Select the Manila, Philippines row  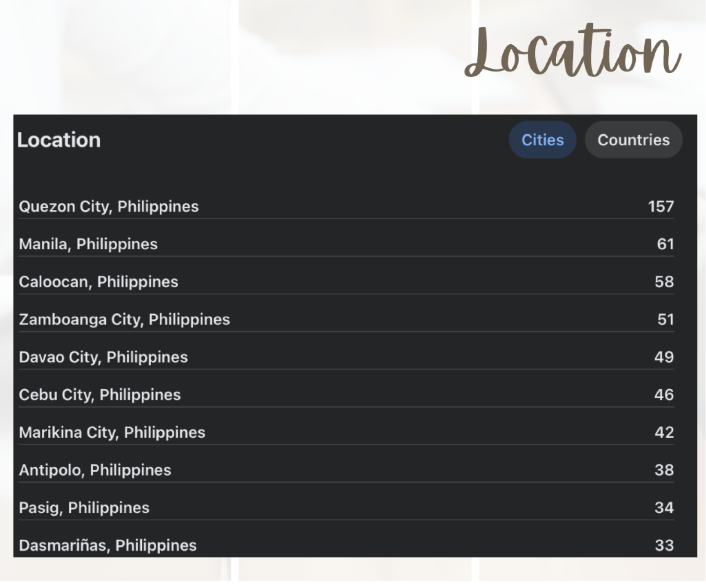[x=346, y=244]
